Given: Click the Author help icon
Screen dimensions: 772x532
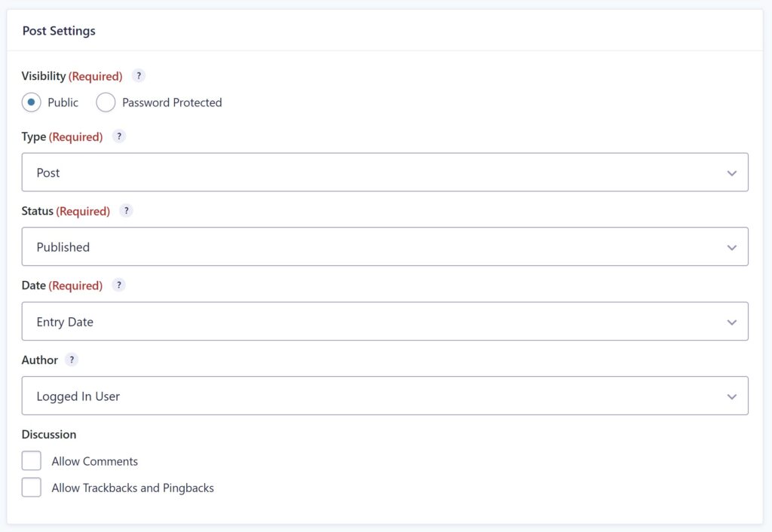Looking at the screenshot, I should [x=72, y=360].
